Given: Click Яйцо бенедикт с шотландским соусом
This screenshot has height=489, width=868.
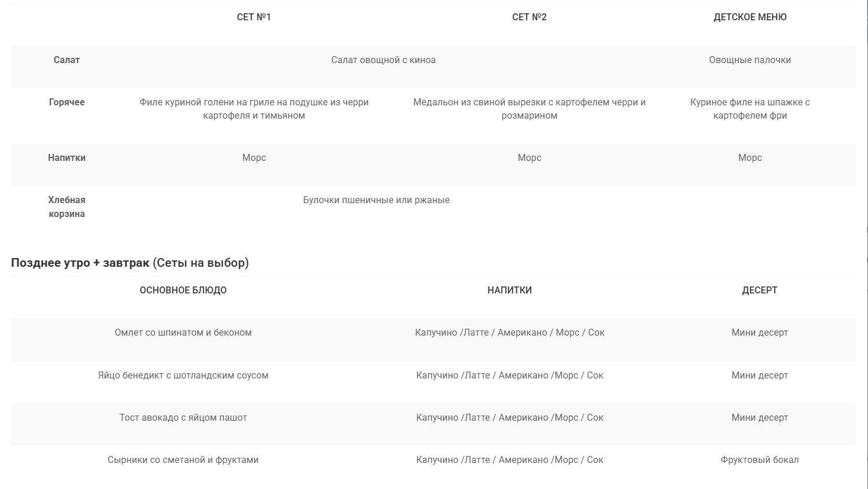Looking at the screenshot, I should click(183, 375).
